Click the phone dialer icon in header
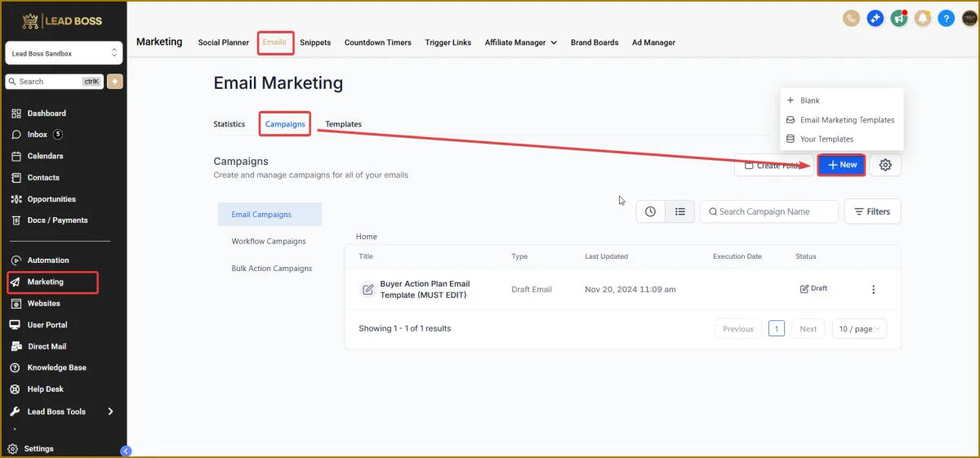Viewport: 980px width, 458px height. (x=851, y=18)
